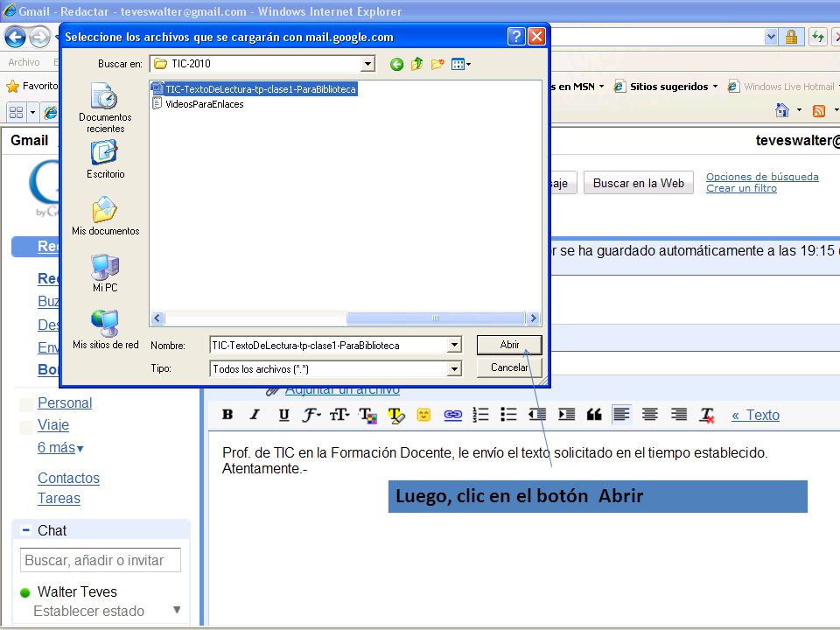This screenshot has width=840, height=630.
Task: Click the scroll right arrow in file list
Action: 533,318
